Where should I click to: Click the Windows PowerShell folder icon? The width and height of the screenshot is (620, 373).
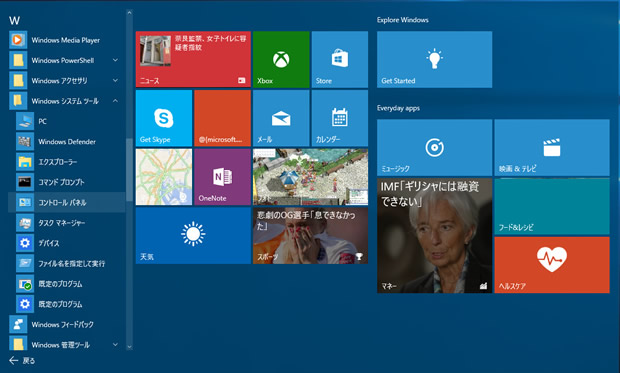click(x=18, y=60)
